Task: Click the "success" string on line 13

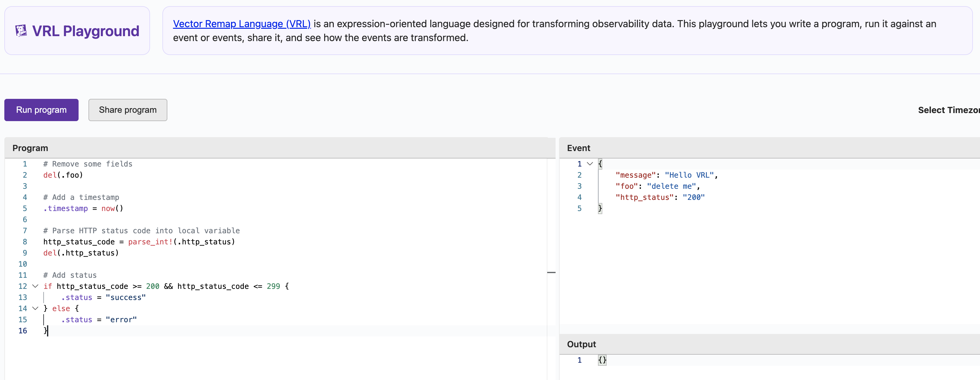Action: tap(126, 298)
